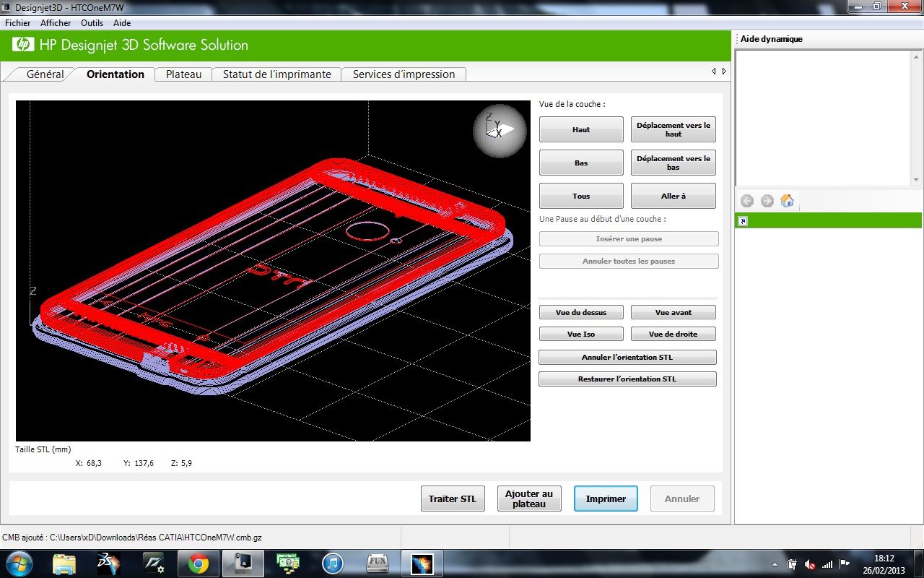Show hidden system tray icons
This screenshot has width=924, height=578.
pos(775,564)
